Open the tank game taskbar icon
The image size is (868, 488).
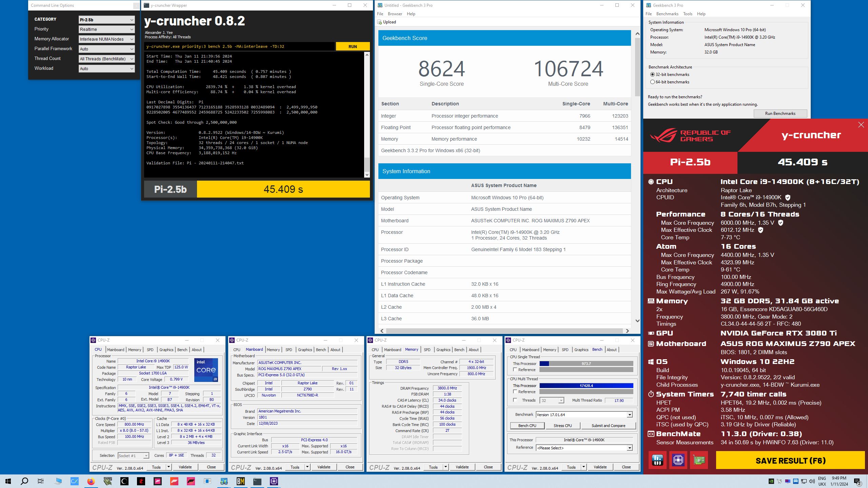pyautogui.click(x=108, y=481)
